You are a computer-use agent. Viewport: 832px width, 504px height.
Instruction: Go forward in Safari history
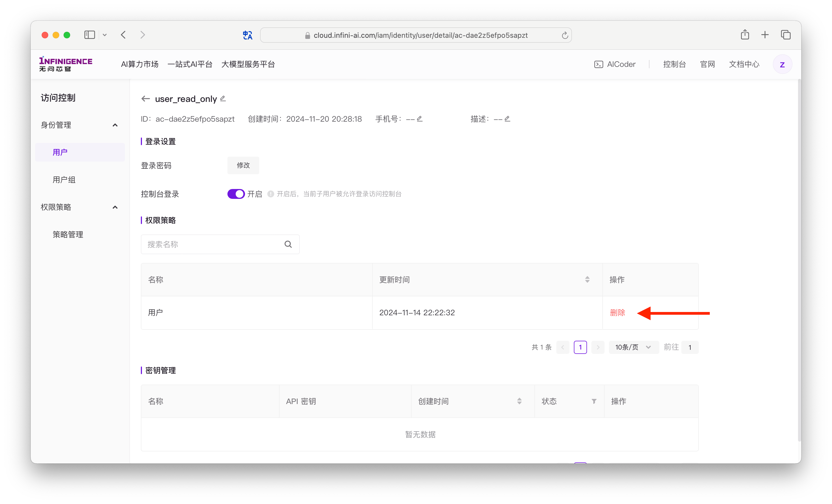tap(143, 35)
